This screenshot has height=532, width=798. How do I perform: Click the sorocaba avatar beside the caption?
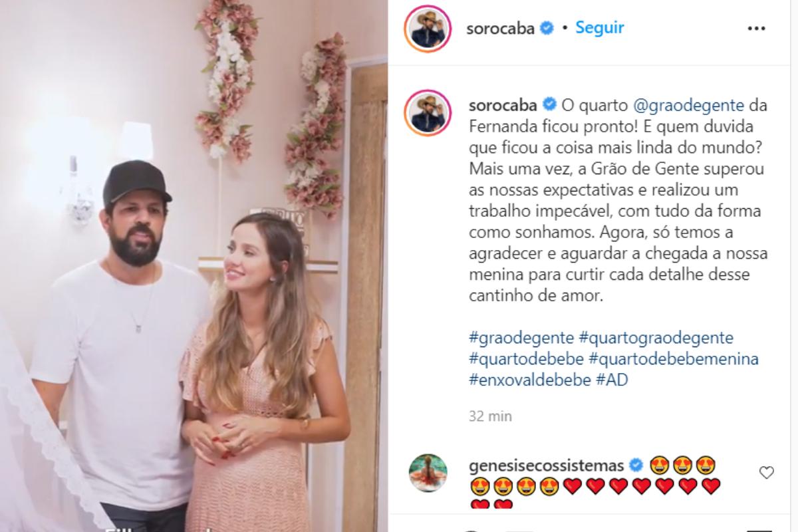click(x=426, y=114)
